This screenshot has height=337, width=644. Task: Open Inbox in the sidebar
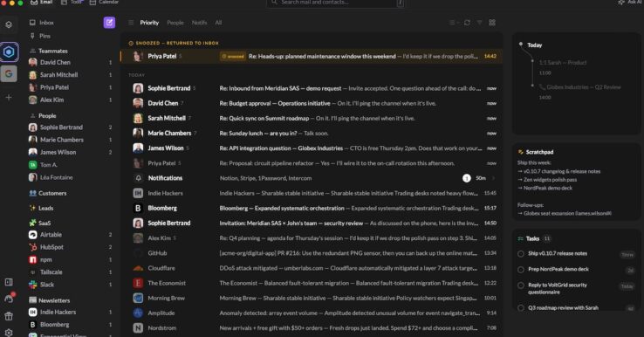(x=42, y=23)
